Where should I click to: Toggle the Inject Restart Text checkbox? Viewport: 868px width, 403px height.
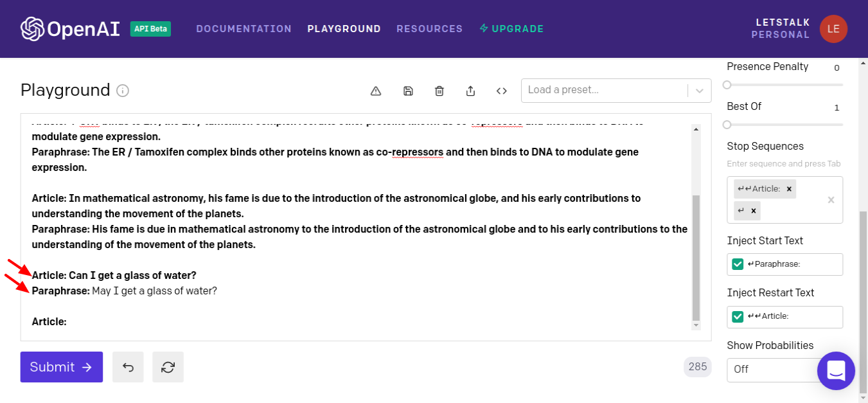point(738,316)
